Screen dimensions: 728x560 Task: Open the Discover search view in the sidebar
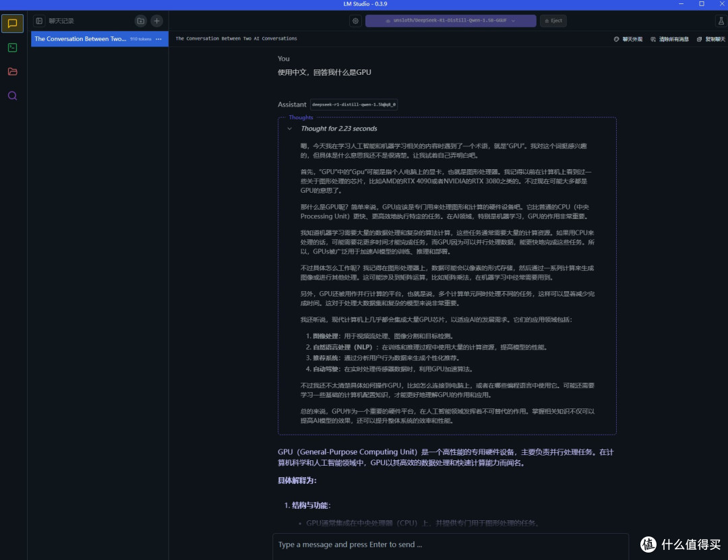(13, 96)
